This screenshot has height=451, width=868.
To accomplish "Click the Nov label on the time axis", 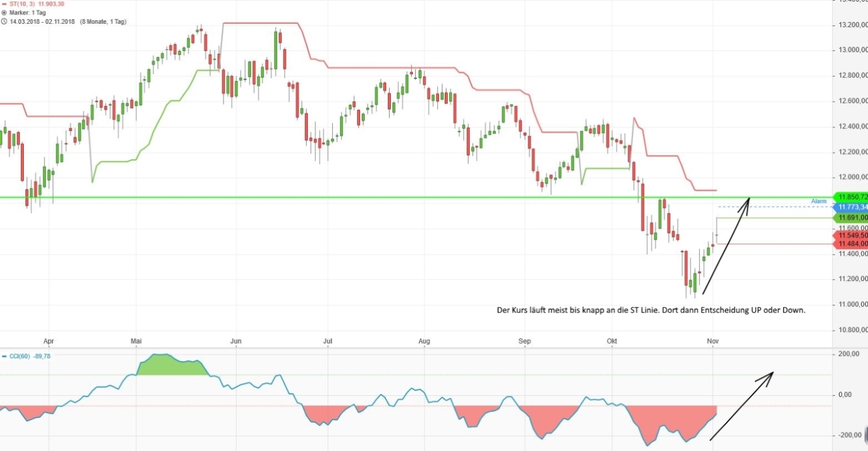I will coord(713,341).
